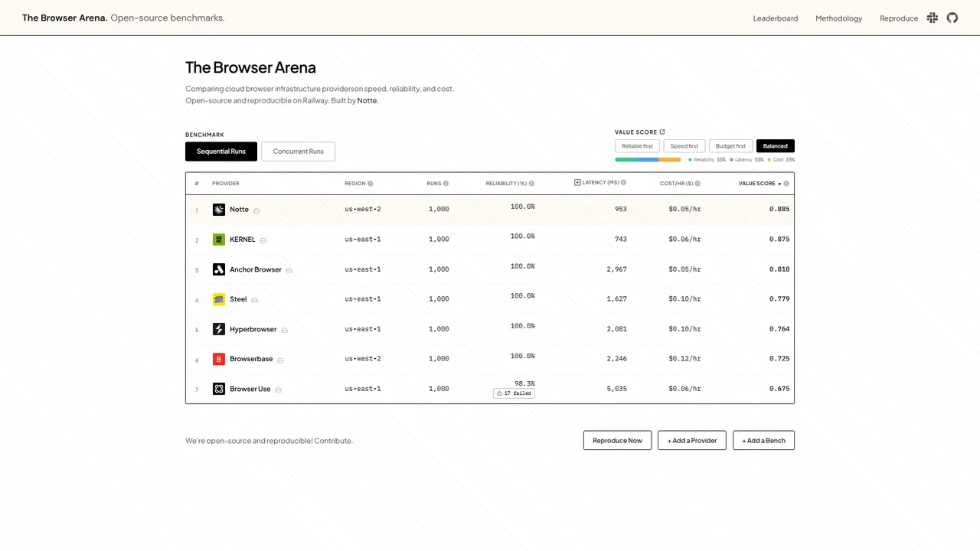Screen dimensions: 980x551
Task: Click the Runs info icon
Action: (x=446, y=183)
